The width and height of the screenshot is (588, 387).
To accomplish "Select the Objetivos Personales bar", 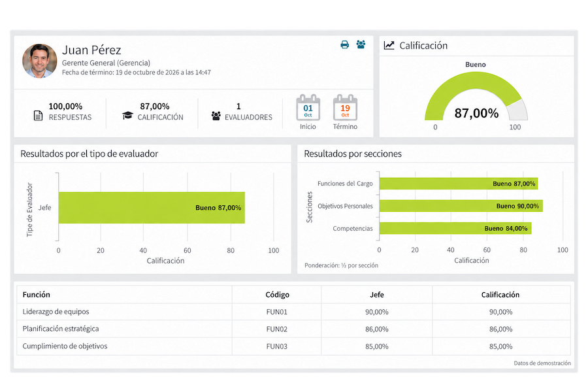I will (461, 206).
